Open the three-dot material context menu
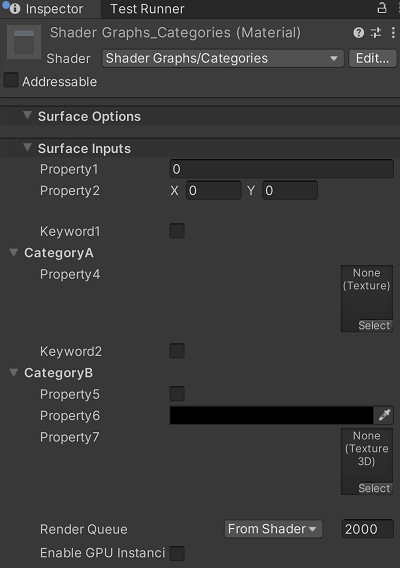 point(393,33)
